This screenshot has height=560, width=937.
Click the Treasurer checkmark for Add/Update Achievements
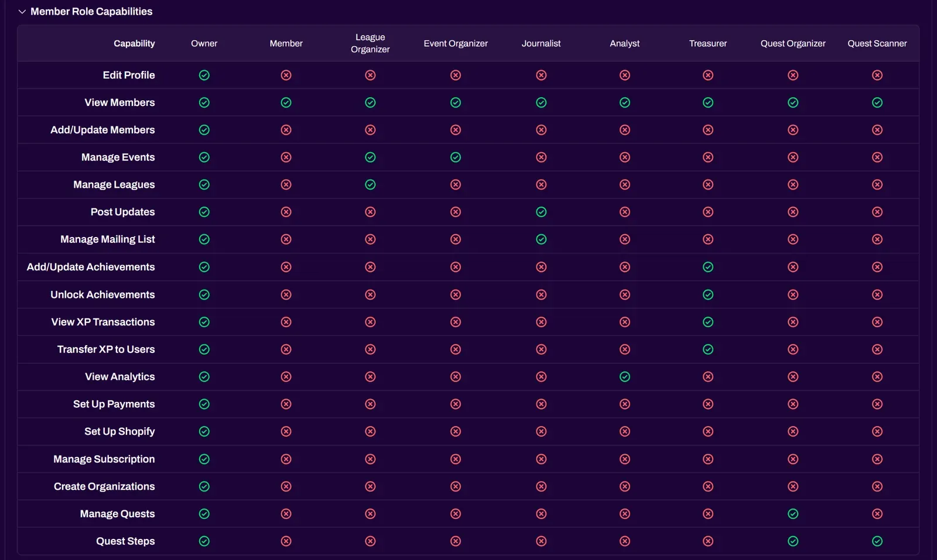708,267
